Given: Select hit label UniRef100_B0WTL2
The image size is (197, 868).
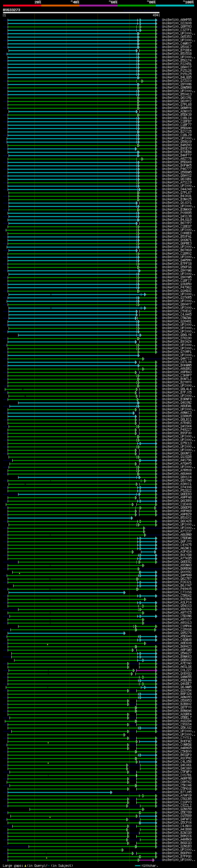Looking at the screenshot, I should 177,379.
